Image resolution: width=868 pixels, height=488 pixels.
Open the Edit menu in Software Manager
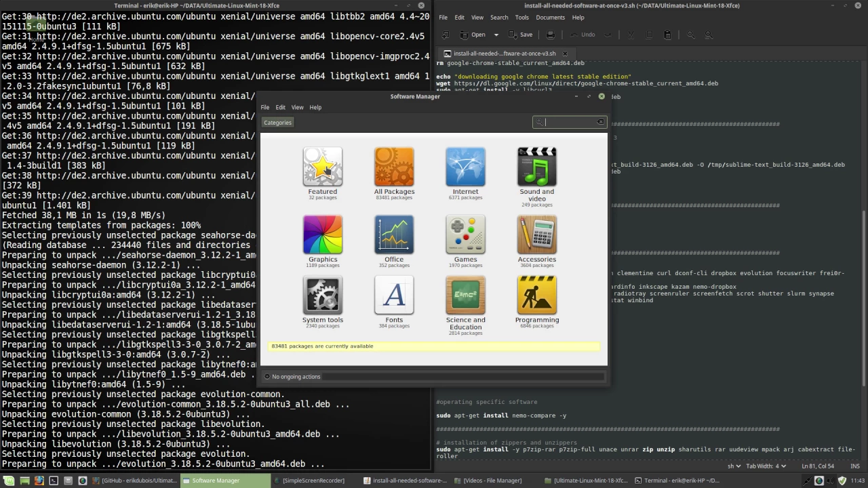(x=280, y=107)
